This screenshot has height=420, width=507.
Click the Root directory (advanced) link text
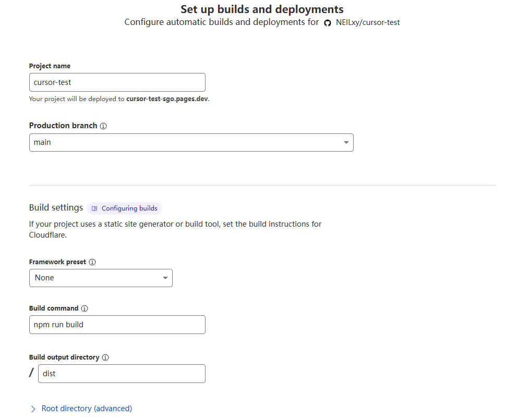point(87,409)
